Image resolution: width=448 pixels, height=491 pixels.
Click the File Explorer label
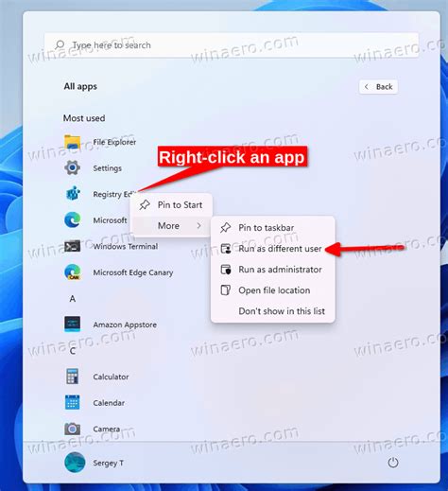click(114, 142)
